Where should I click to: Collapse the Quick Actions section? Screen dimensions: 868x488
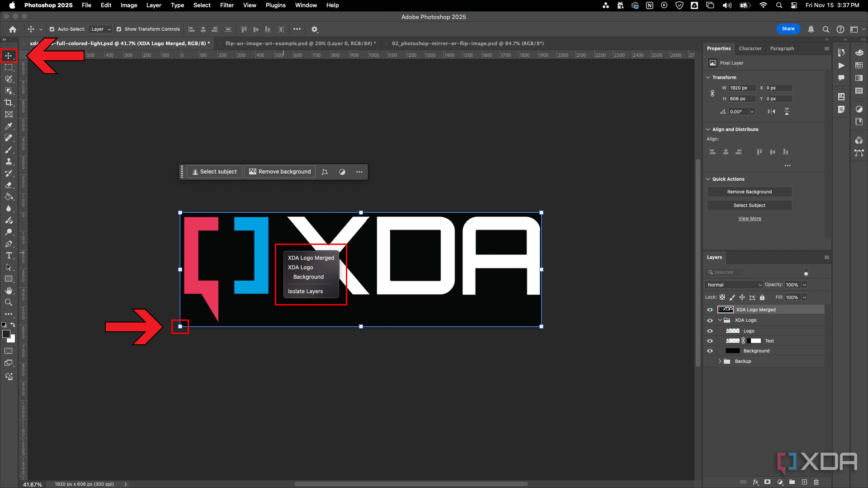click(x=708, y=179)
